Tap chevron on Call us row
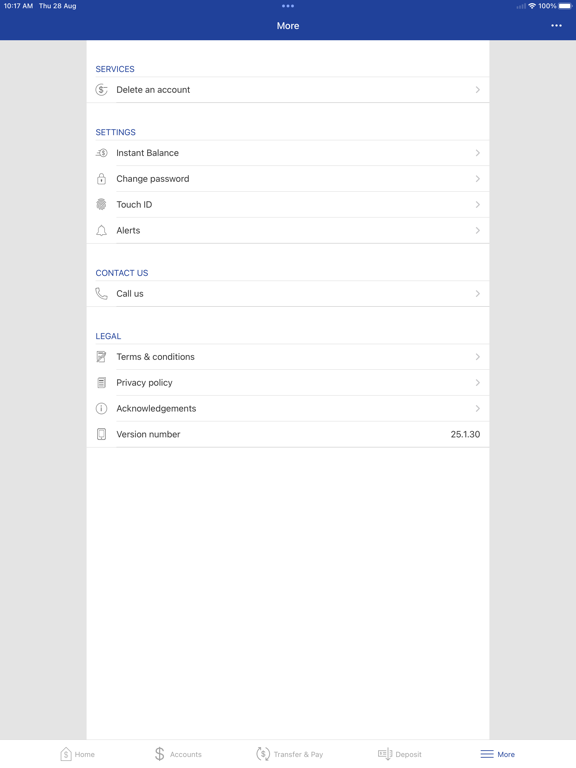 (x=478, y=294)
